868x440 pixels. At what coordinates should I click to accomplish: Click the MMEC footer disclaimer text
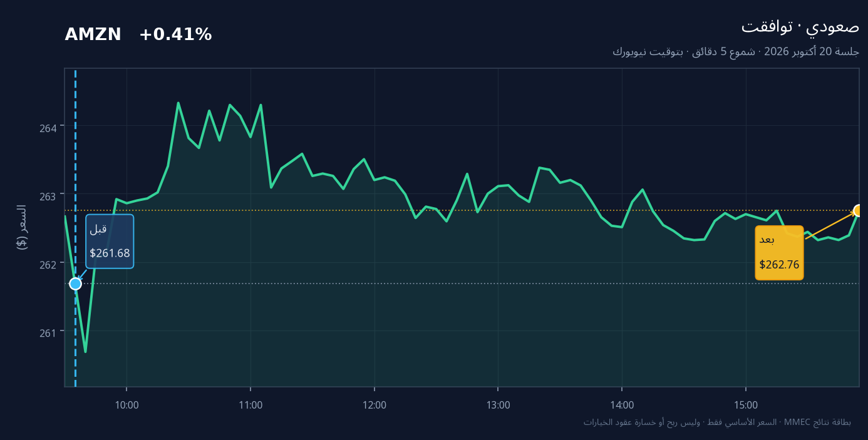(717, 422)
